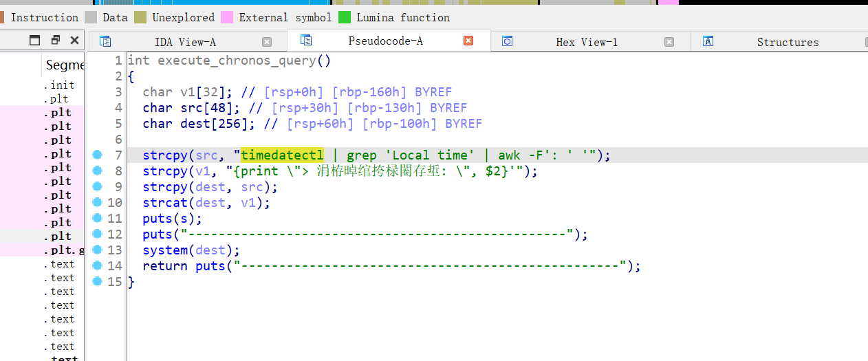Switch to the Pseudocode-A tab
Screen dimensions: 868x361
385,41
